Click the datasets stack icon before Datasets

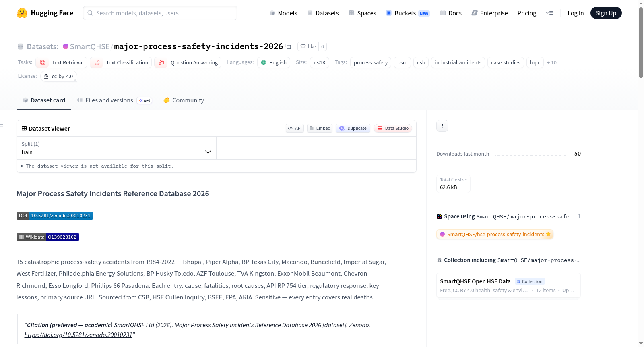(21, 46)
